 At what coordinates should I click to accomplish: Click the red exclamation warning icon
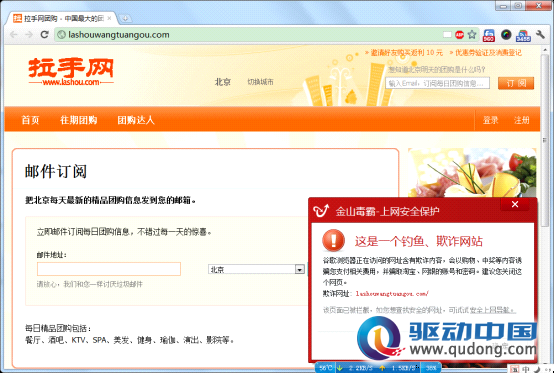(x=333, y=240)
